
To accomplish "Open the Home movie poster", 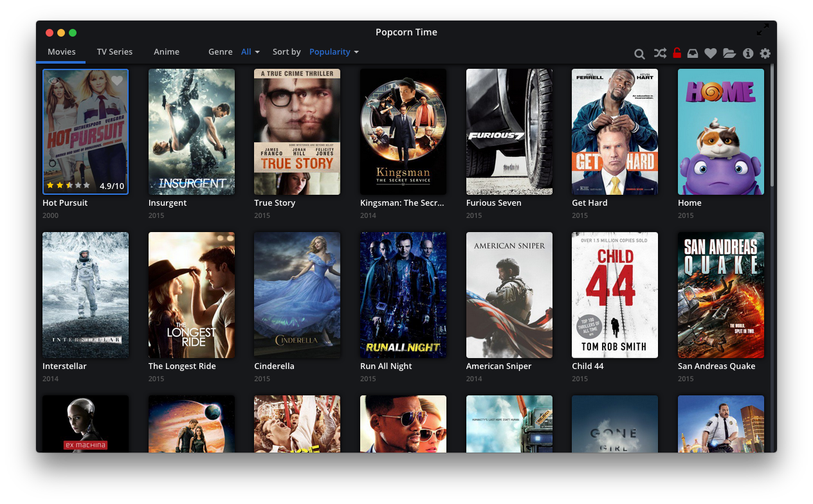I will (721, 132).
